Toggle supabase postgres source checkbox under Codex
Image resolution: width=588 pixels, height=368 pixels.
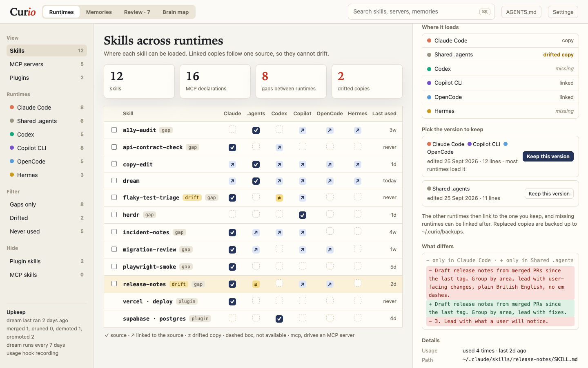pyautogui.click(x=279, y=319)
